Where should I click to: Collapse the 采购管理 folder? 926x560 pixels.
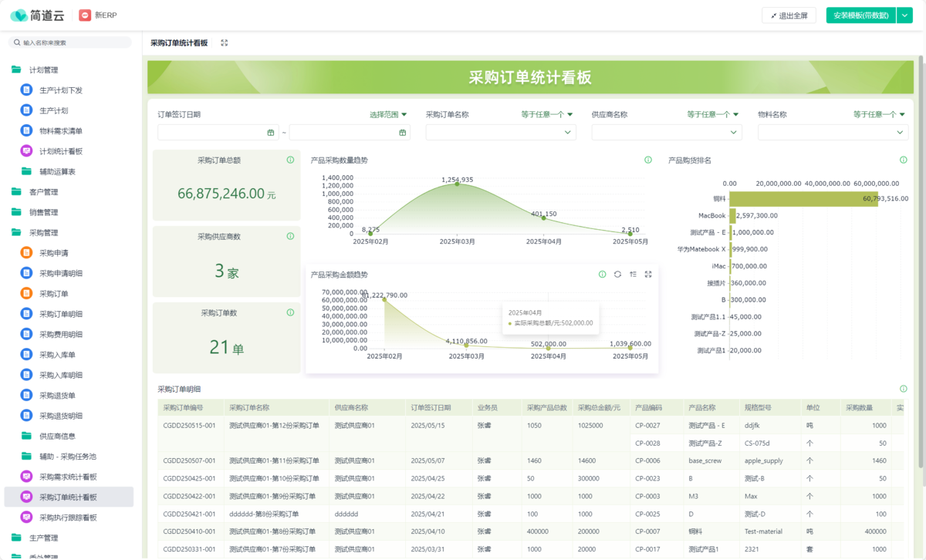(44, 232)
